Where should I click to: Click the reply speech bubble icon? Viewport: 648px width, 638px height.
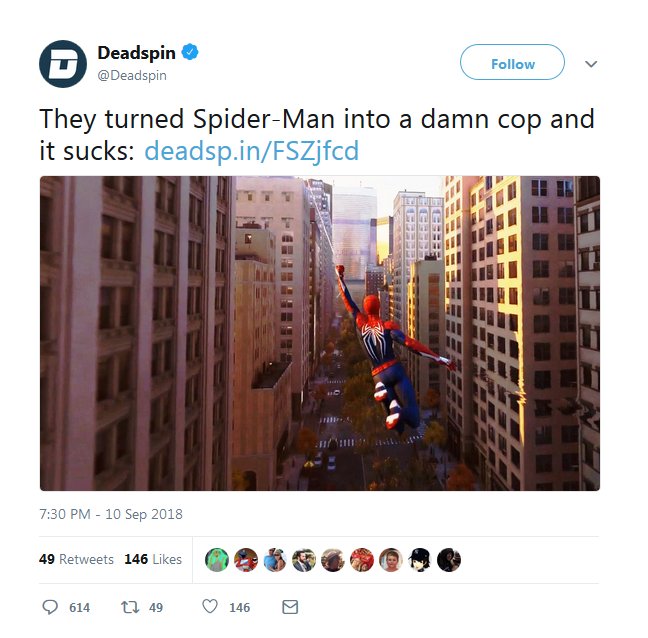(50, 607)
